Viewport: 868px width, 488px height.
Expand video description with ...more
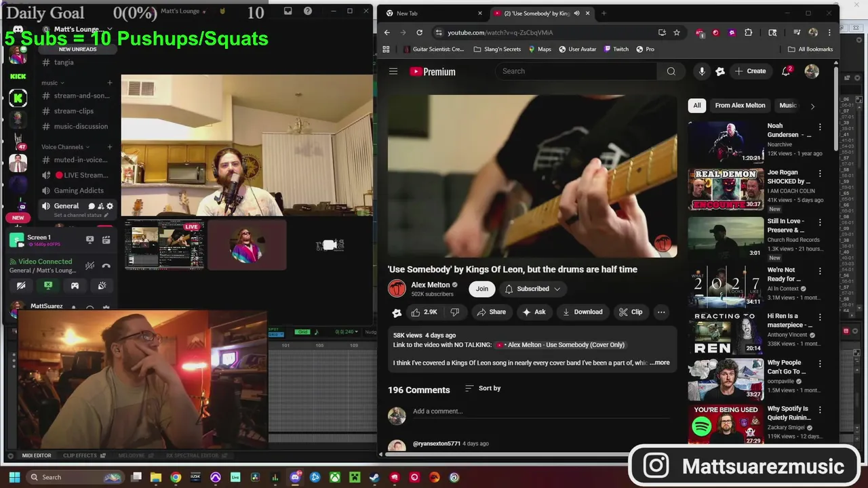660,363
